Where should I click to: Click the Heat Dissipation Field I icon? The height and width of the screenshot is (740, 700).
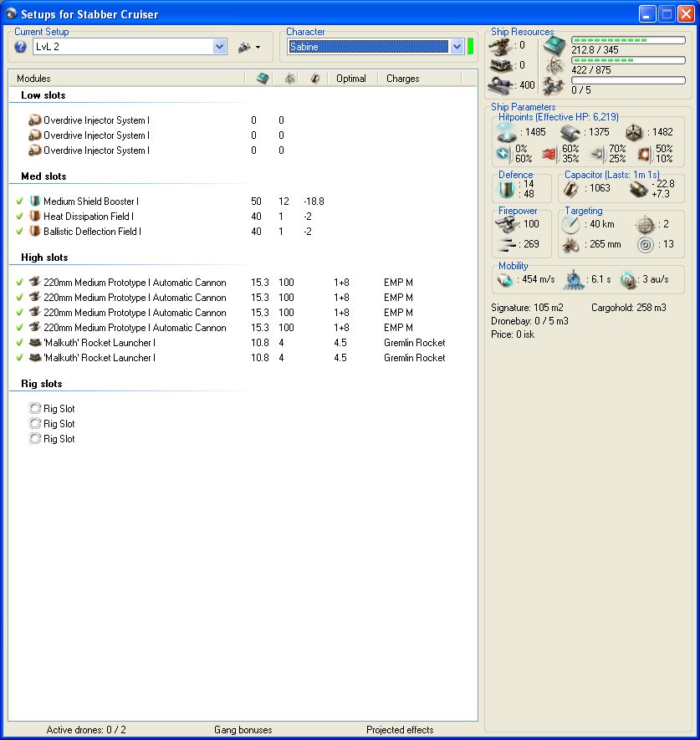point(34,217)
